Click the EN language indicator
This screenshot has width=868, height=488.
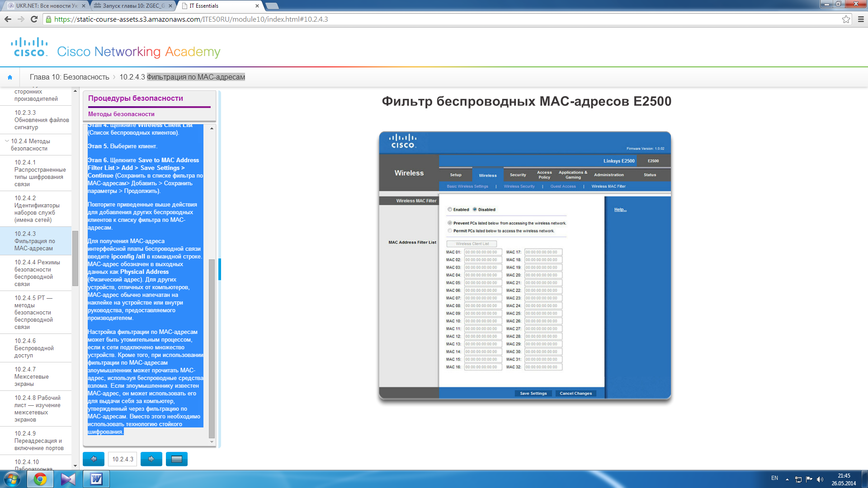[774, 478]
